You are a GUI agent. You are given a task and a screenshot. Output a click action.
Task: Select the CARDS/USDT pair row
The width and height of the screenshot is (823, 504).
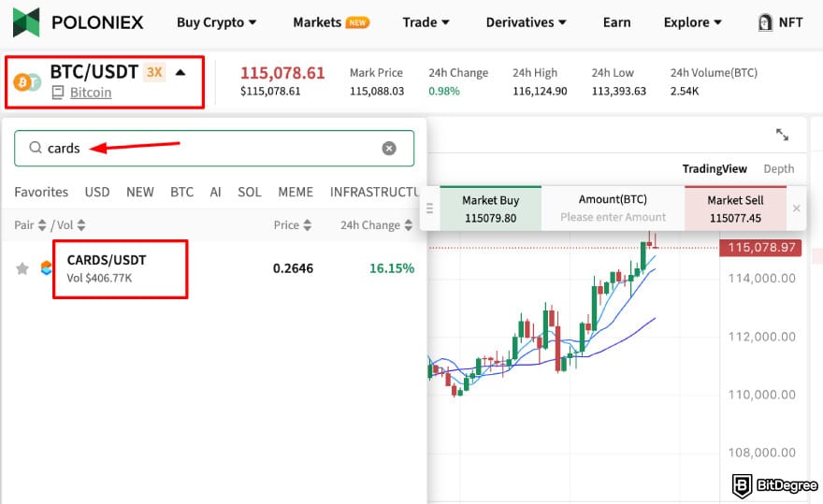pos(213,268)
